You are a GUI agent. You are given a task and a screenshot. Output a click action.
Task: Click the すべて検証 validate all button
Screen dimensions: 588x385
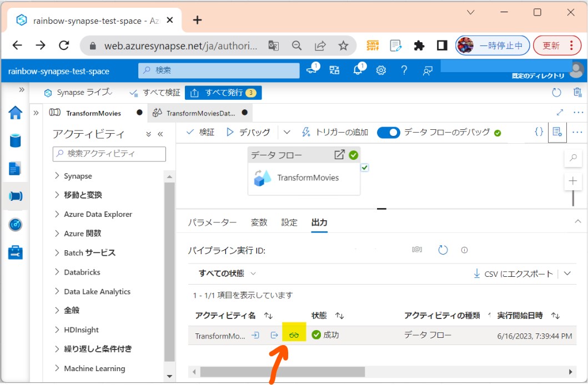click(155, 93)
